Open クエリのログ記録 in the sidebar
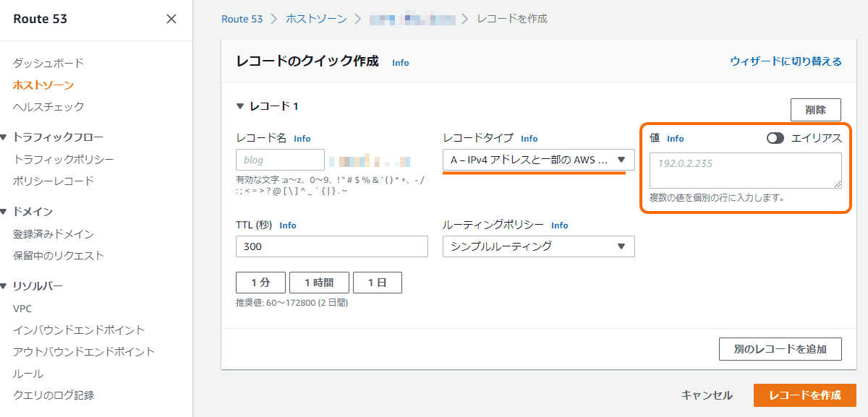This screenshot has width=868, height=417. (54, 395)
